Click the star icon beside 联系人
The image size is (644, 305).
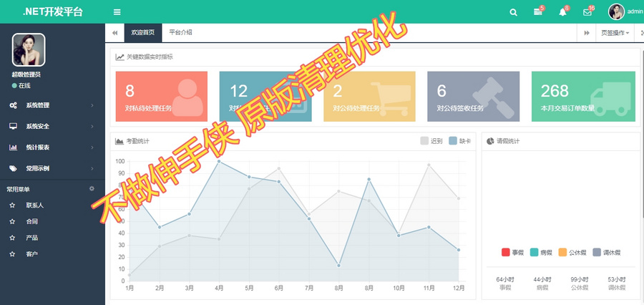(12, 205)
